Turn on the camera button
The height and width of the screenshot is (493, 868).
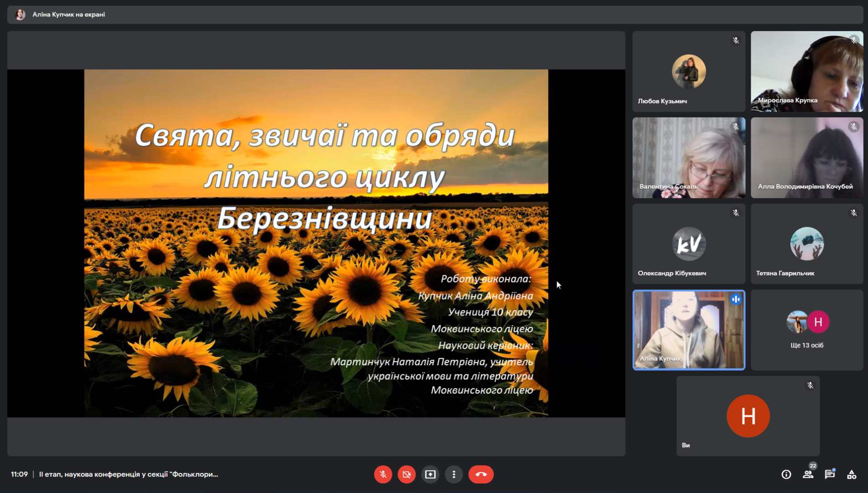pos(406,474)
